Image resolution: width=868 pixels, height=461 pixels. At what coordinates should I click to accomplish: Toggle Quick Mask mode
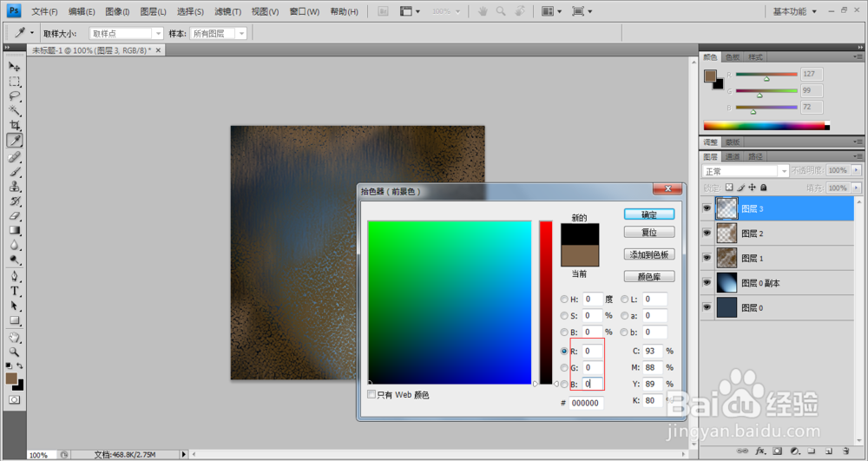click(x=15, y=399)
